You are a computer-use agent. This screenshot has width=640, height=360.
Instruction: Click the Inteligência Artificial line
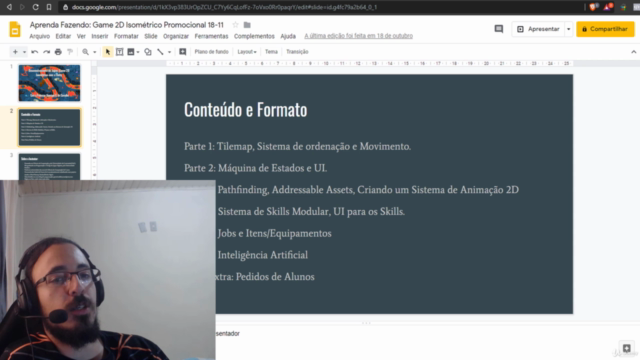coord(262,255)
